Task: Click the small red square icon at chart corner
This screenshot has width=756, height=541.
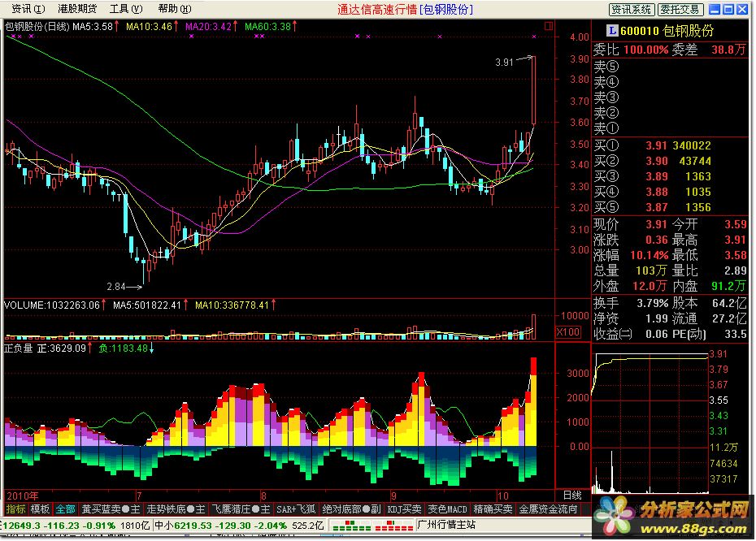Action: coord(548,26)
